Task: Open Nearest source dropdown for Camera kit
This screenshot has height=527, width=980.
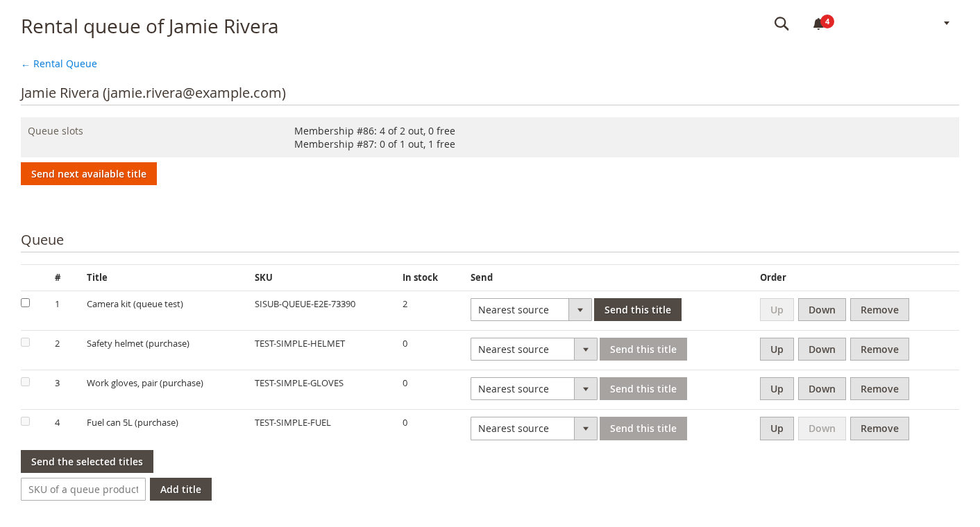Action: coord(531,310)
